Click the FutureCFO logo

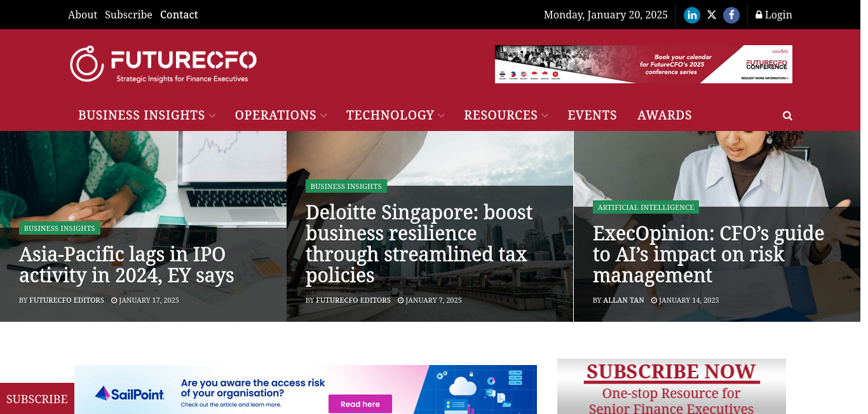coord(163,64)
